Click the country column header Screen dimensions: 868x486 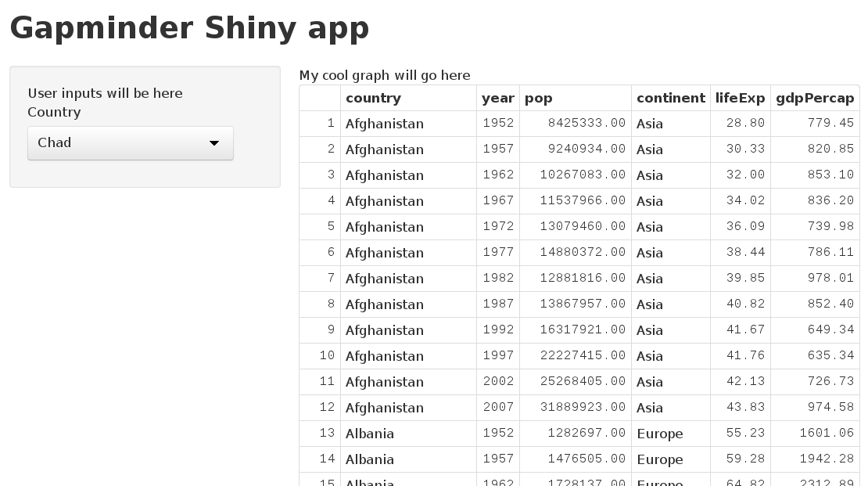(373, 98)
